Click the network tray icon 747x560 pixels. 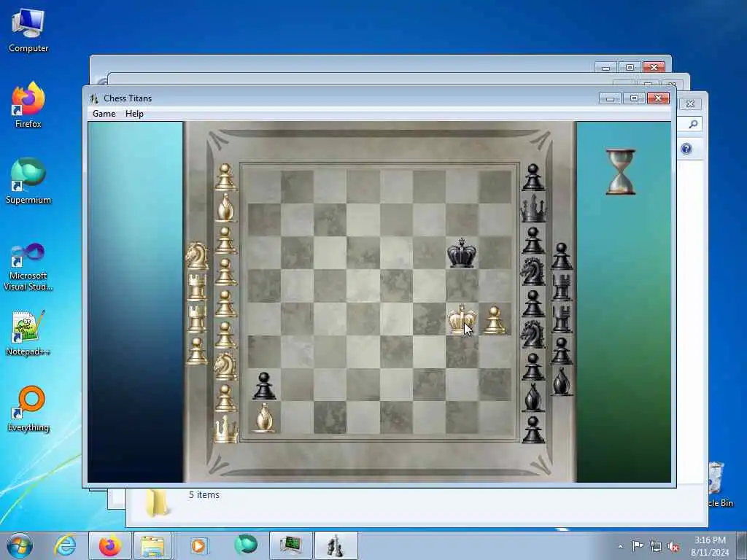click(656, 547)
